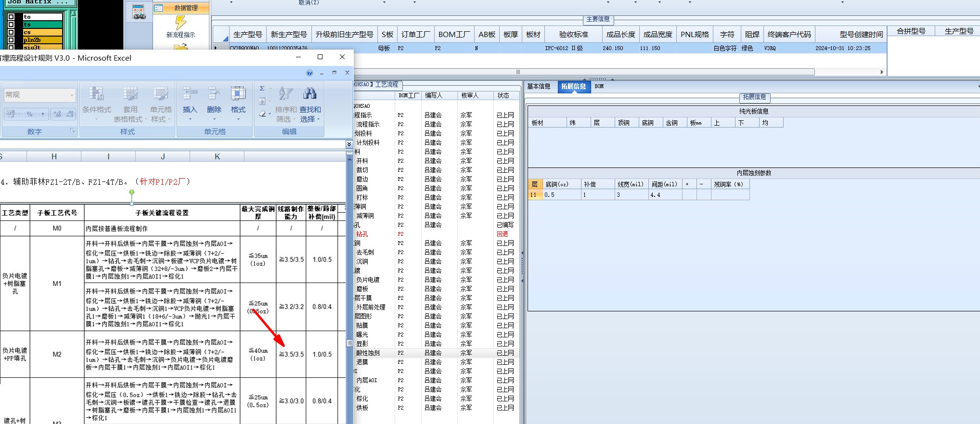Click Excel 条件格式 conditional formatting icon
The height and width of the screenshot is (424, 980).
tap(96, 94)
